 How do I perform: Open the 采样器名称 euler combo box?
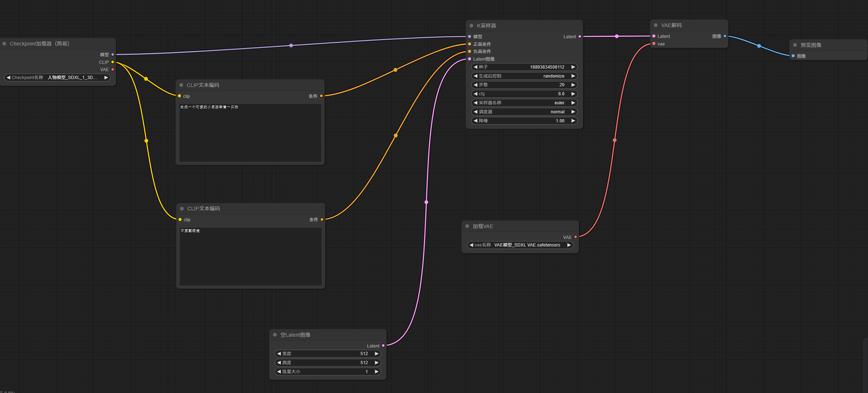point(524,103)
